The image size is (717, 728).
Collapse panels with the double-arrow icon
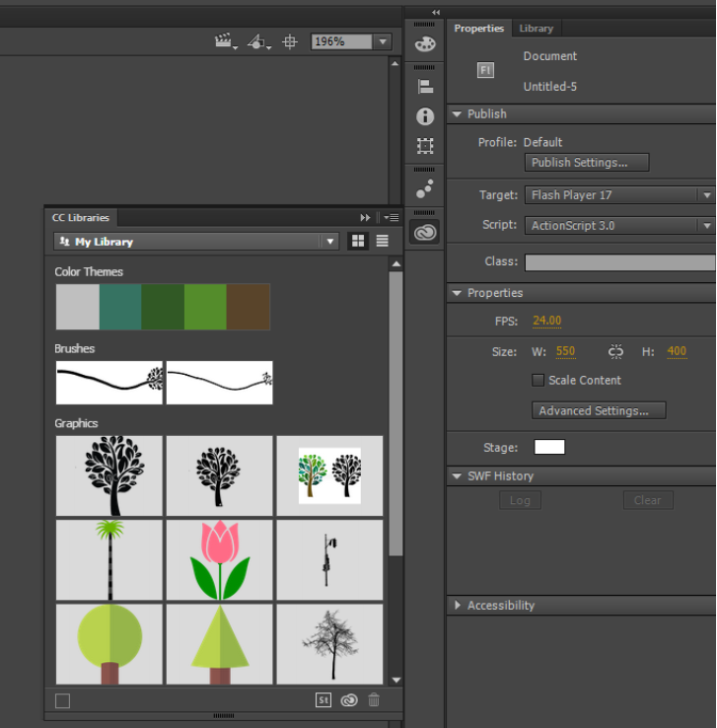coord(435,13)
